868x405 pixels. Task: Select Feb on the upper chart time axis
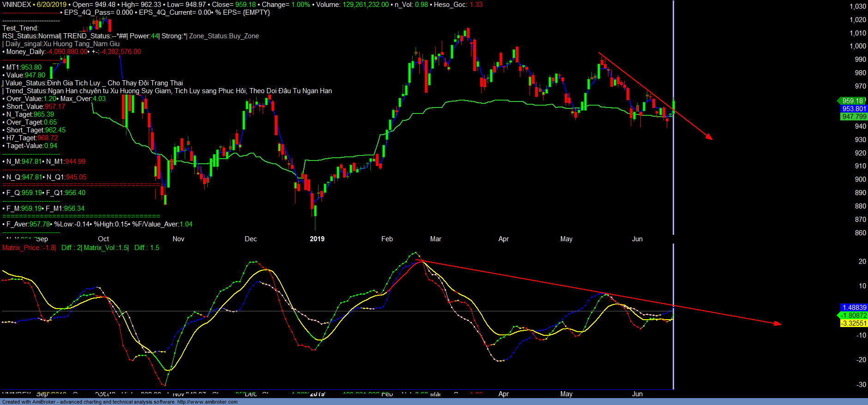point(387,239)
